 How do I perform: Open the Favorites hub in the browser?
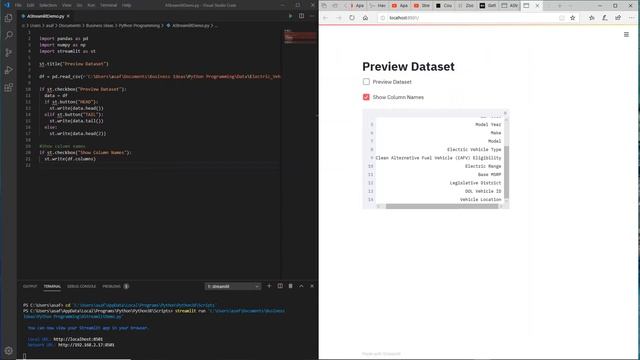[x=591, y=18]
